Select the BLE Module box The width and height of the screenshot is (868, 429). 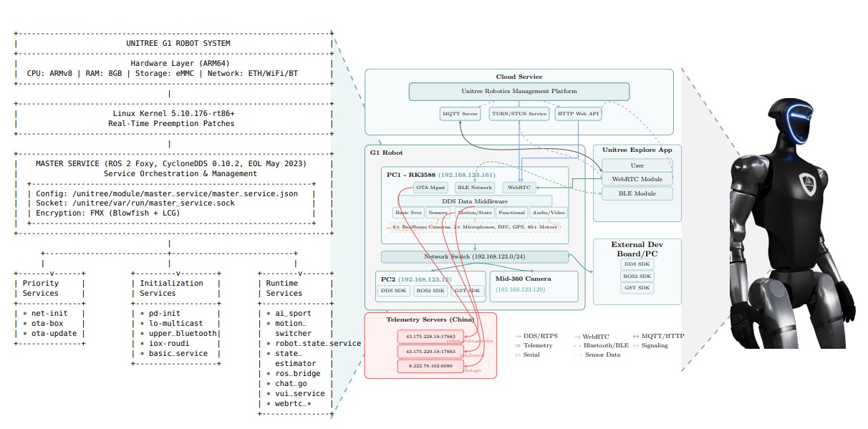coord(637,193)
